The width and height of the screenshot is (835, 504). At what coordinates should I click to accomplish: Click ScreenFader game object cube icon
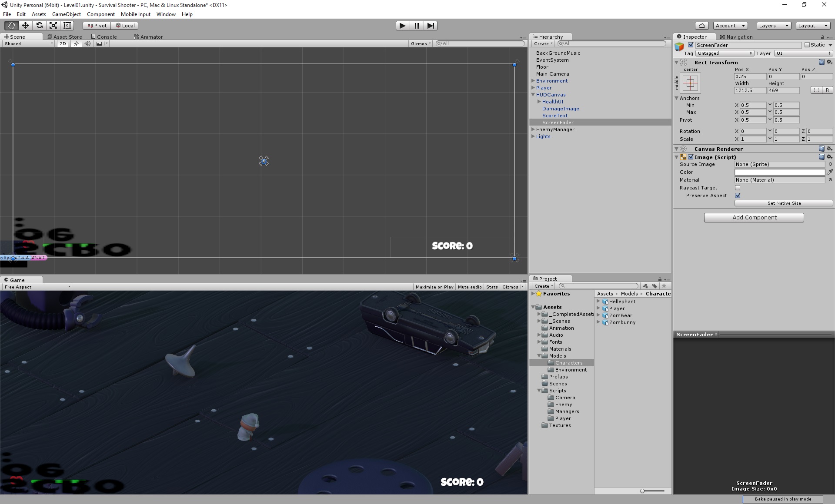coord(679,47)
